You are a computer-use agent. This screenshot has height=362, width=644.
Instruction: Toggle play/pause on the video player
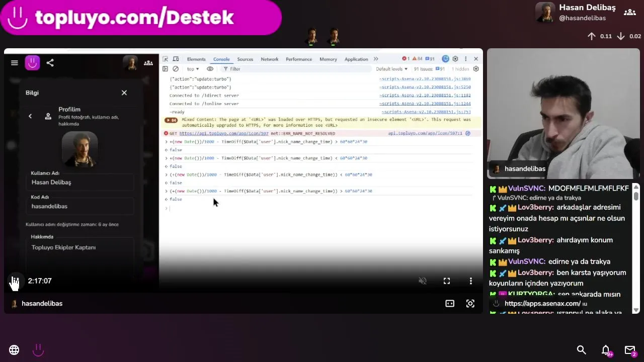15,281
